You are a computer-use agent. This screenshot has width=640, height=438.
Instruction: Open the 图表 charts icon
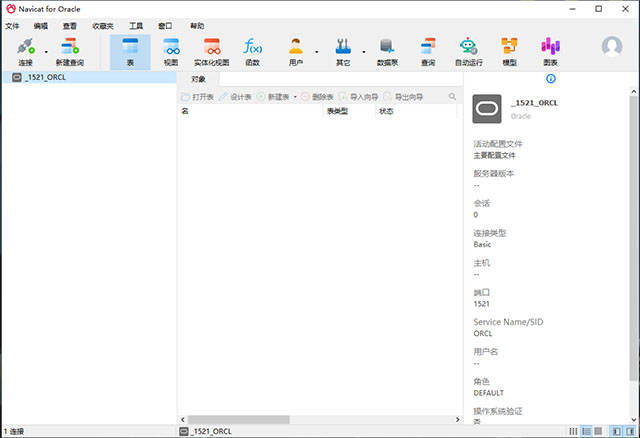(550, 52)
